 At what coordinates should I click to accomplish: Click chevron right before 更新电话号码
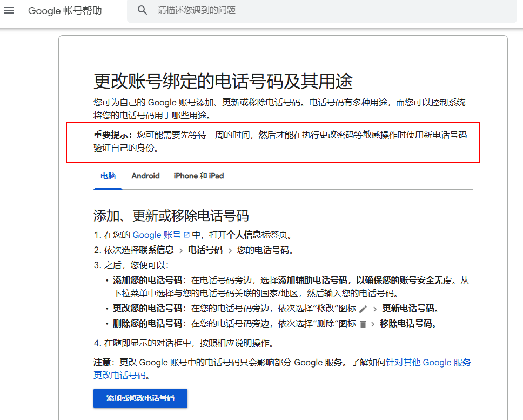tap(374, 309)
